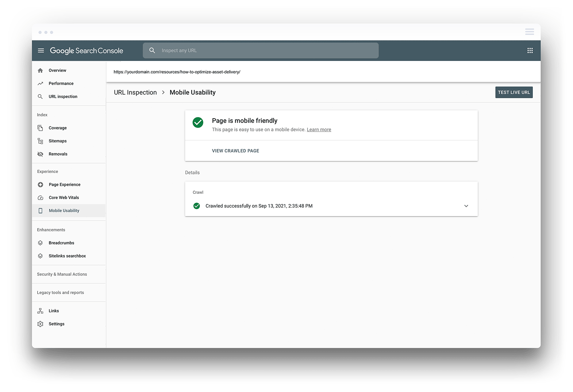Image resolution: width=573 pixels, height=392 pixels.
Task: Click the Mobile Usability phone icon
Action: pyautogui.click(x=41, y=211)
